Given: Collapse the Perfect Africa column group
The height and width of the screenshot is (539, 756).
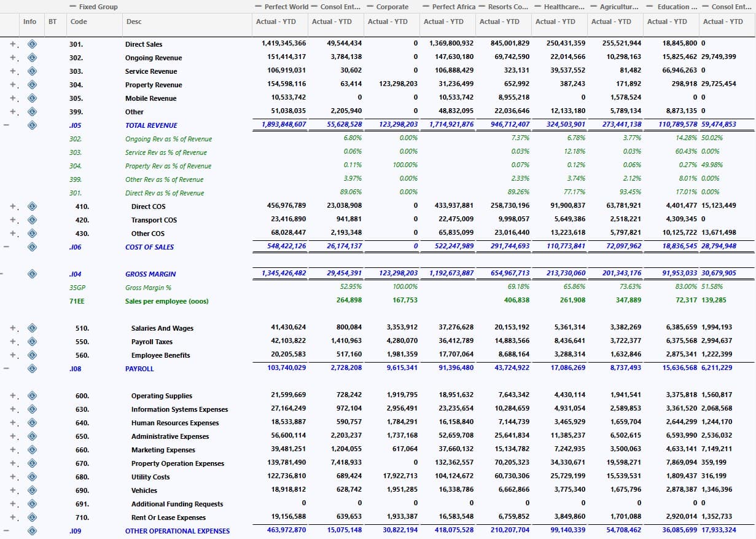Looking at the screenshot, I should pos(426,7).
